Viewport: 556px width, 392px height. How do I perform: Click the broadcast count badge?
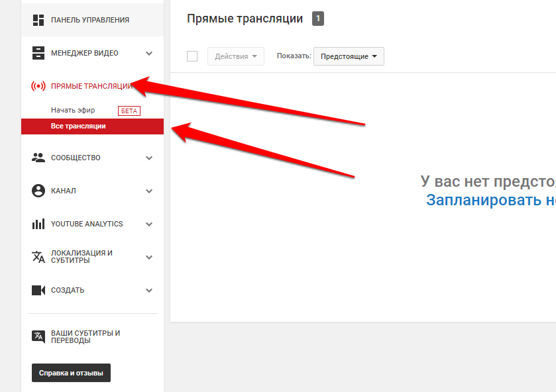click(x=318, y=19)
